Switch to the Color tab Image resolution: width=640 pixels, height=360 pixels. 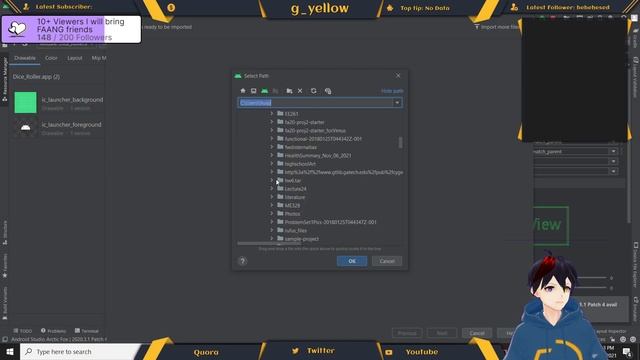click(x=51, y=58)
